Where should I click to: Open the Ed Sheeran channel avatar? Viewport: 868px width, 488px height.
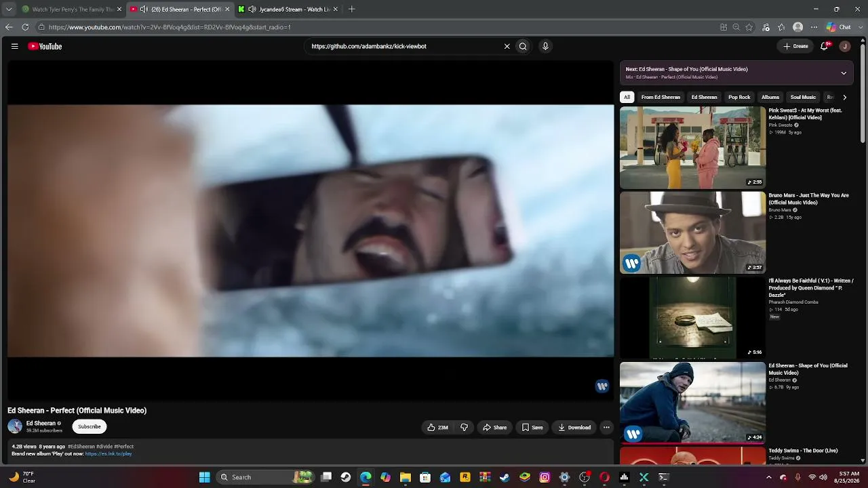15,426
